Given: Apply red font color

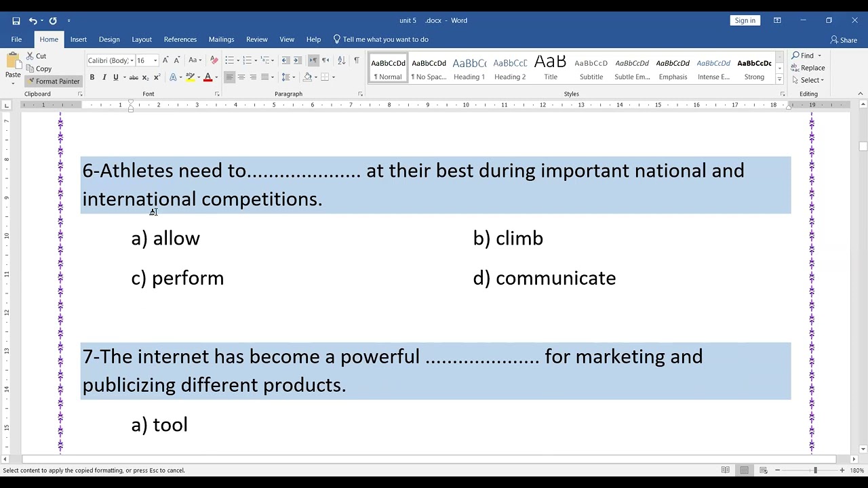Looking at the screenshot, I should (x=208, y=77).
